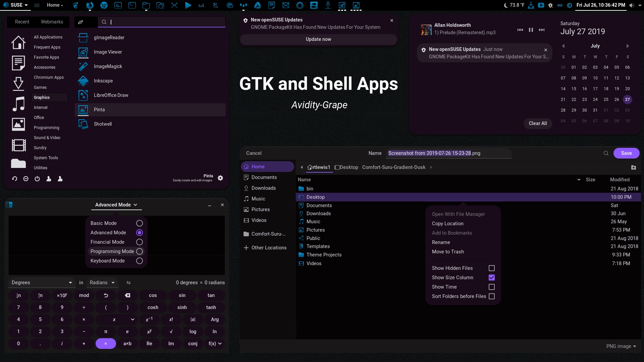Viewport: 644px width, 362px height.
Task: Click the equals button in calculator
Action: point(106,344)
